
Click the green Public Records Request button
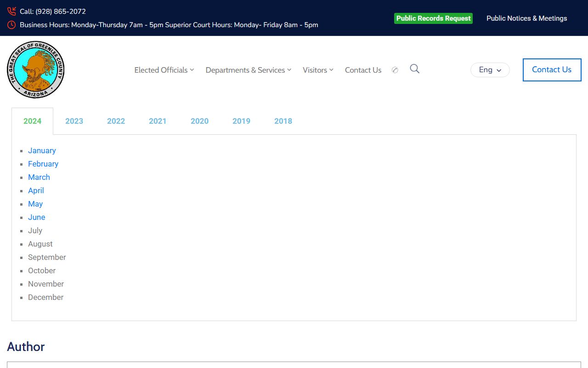433,18
